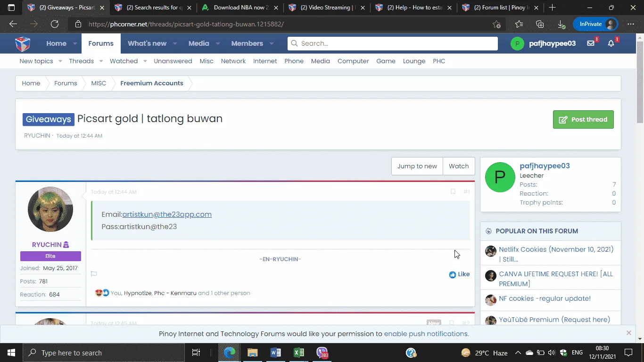The height and width of the screenshot is (362, 644).
Task: Select the Forums navigation tab
Action: (101, 43)
